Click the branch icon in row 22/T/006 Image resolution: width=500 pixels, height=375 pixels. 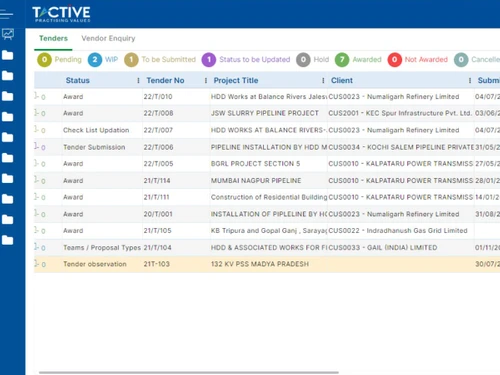click(36, 146)
